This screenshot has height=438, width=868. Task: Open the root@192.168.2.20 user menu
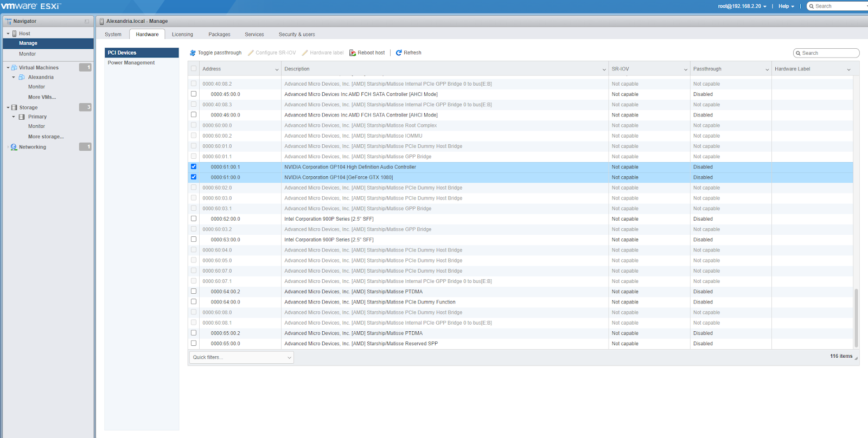point(742,7)
